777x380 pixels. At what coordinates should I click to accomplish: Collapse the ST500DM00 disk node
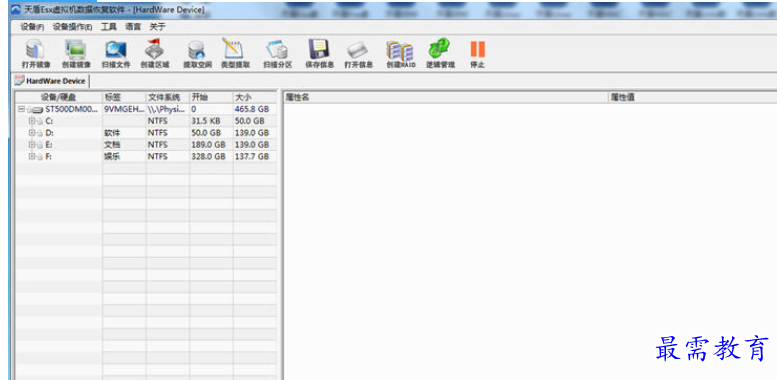(x=21, y=109)
